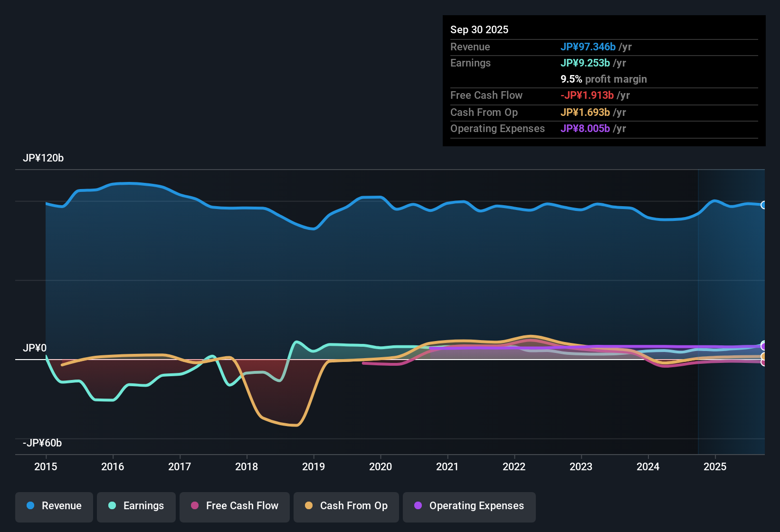
Task: Toggle the Revenue series visibility
Action: 54,506
